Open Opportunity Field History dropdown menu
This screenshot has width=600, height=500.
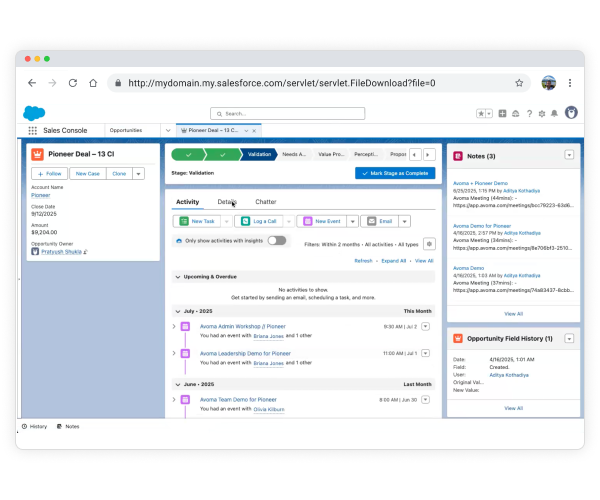point(569,339)
